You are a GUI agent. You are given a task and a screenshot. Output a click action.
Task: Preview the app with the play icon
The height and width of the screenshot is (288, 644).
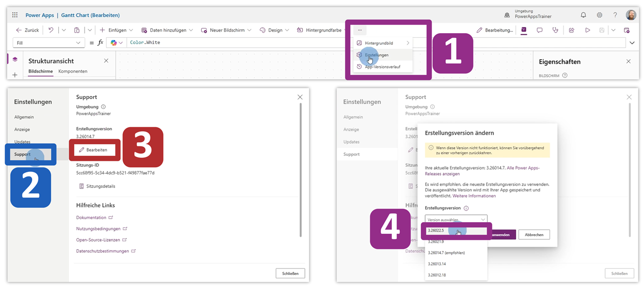(587, 30)
